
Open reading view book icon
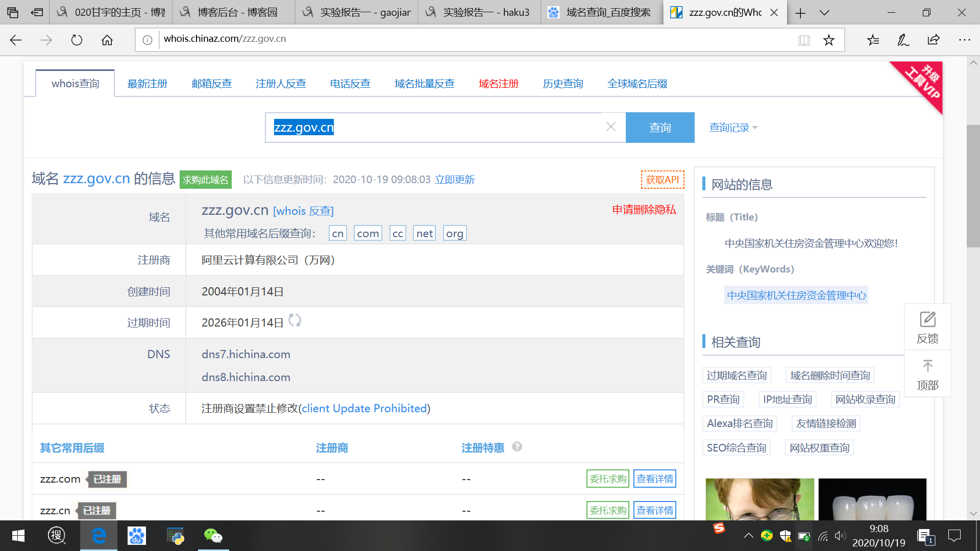tap(804, 40)
